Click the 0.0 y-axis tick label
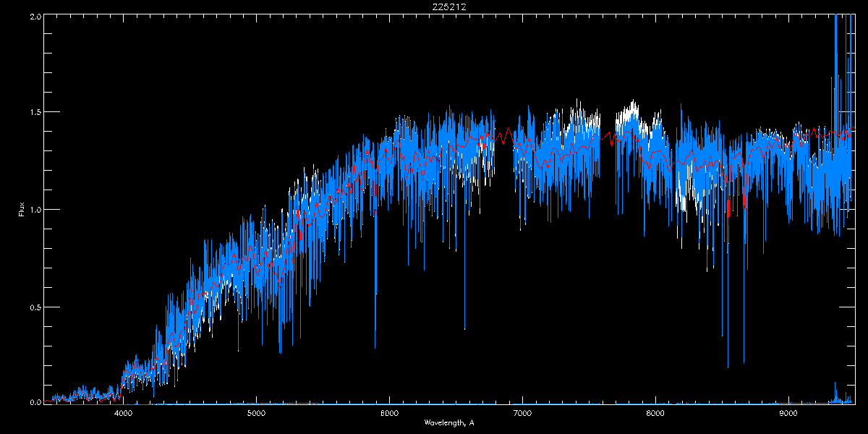 (x=33, y=401)
